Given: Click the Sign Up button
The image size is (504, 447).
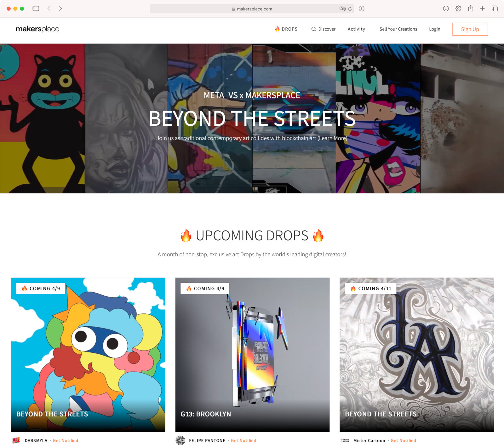Looking at the screenshot, I should pyautogui.click(x=470, y=29).
